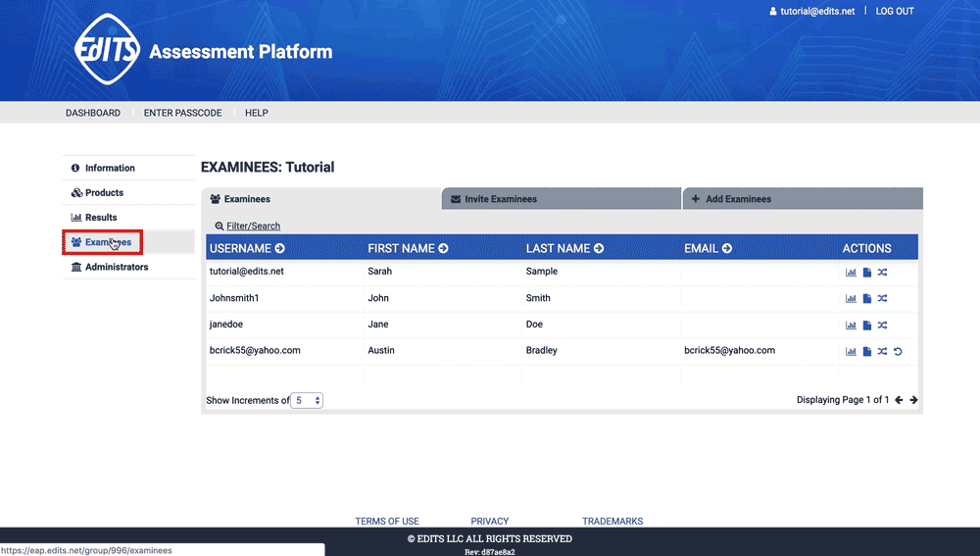Open the Add Examinees tab

(x=737, y=199)
